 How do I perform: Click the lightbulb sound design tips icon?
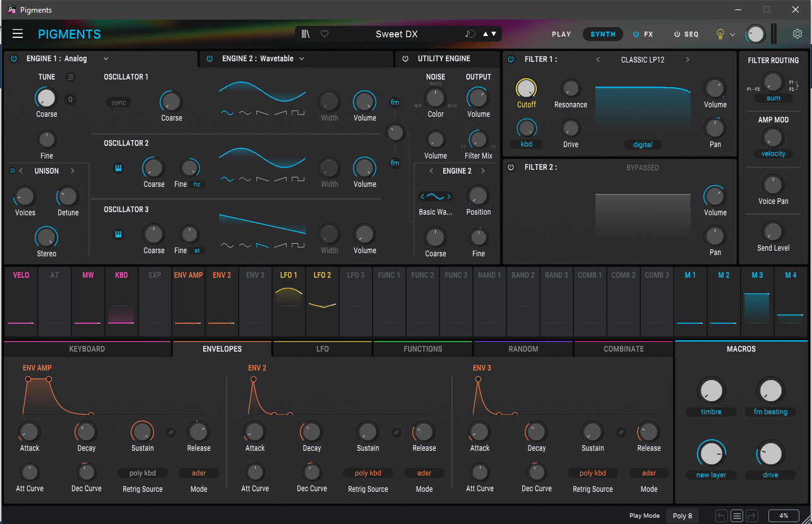720,34
